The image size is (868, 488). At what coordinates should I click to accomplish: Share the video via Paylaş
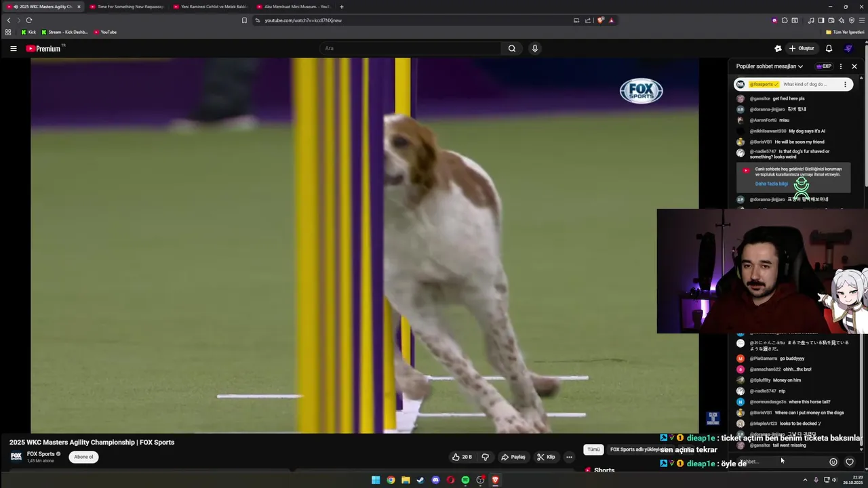coord(513,457)
